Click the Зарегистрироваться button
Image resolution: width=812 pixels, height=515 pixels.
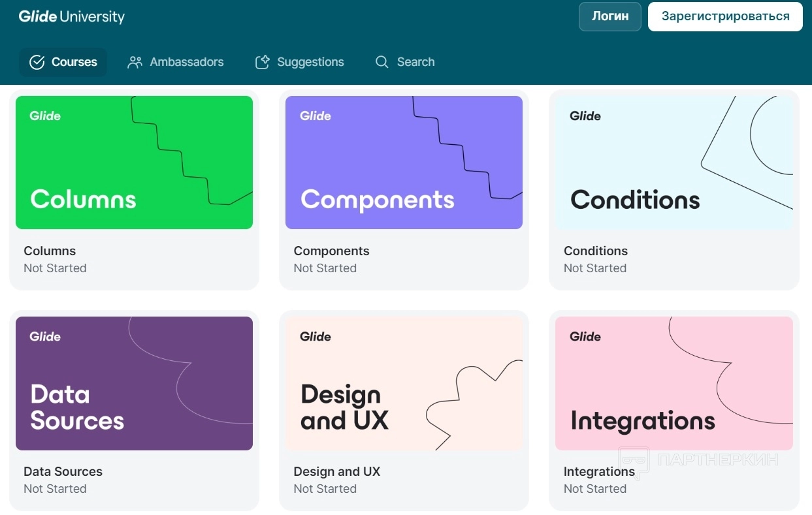click(x=725, y=16)
